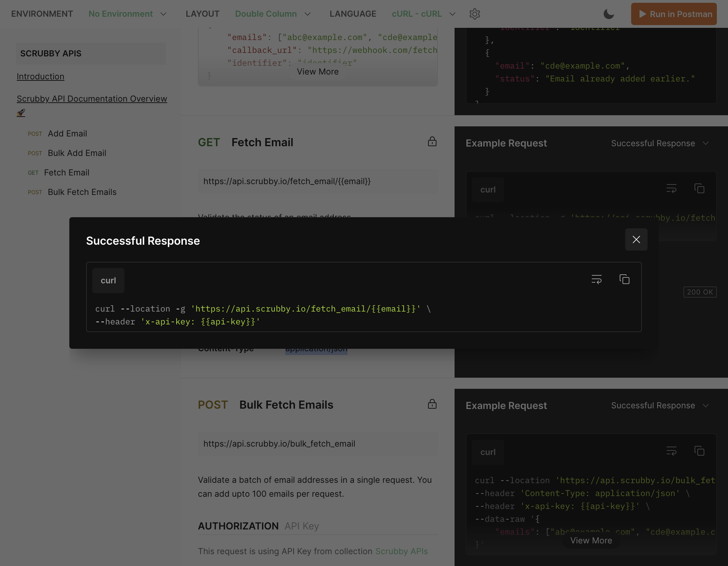Image resolution: width=728 pixels, height=566 pixels.
Task: Click the bulk_fetch_email URL field
Action: click(318, 444)
